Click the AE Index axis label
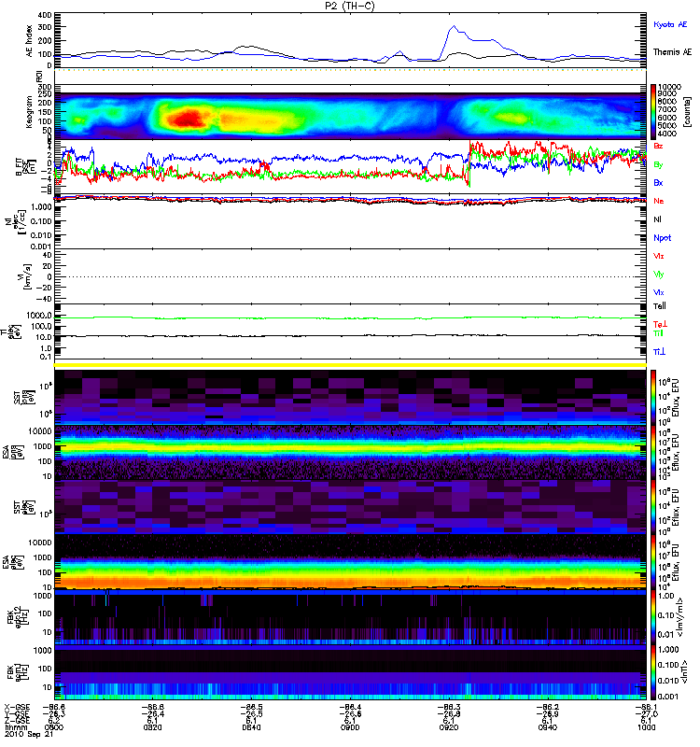Viewport: 700px width, 747px height. (x=30, y=40)
